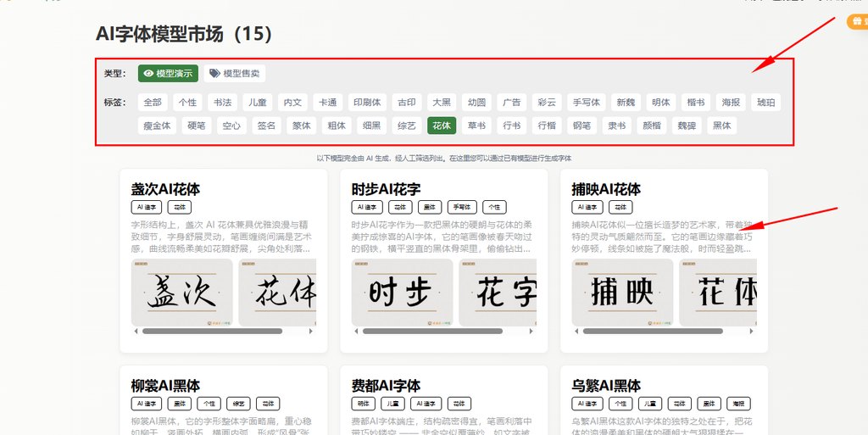The height and width of the screenshot is (435, 868).
Task: Apply the 颜楷 tag filter
Action: (x=652, y=125)
